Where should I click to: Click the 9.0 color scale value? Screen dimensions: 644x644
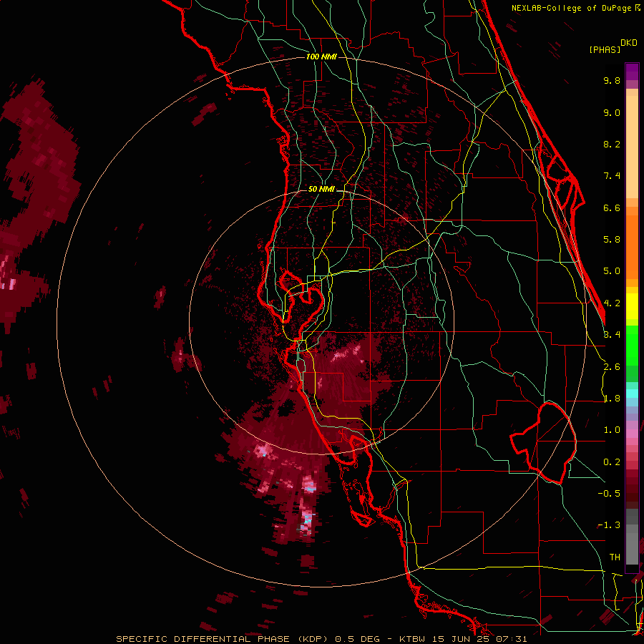point(612,112)
